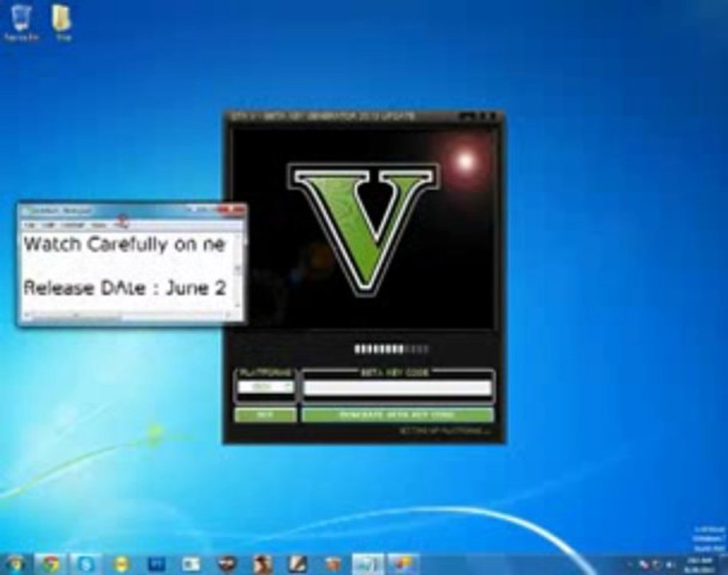Click the yellow smiley taskbar icon

(121, 565)
